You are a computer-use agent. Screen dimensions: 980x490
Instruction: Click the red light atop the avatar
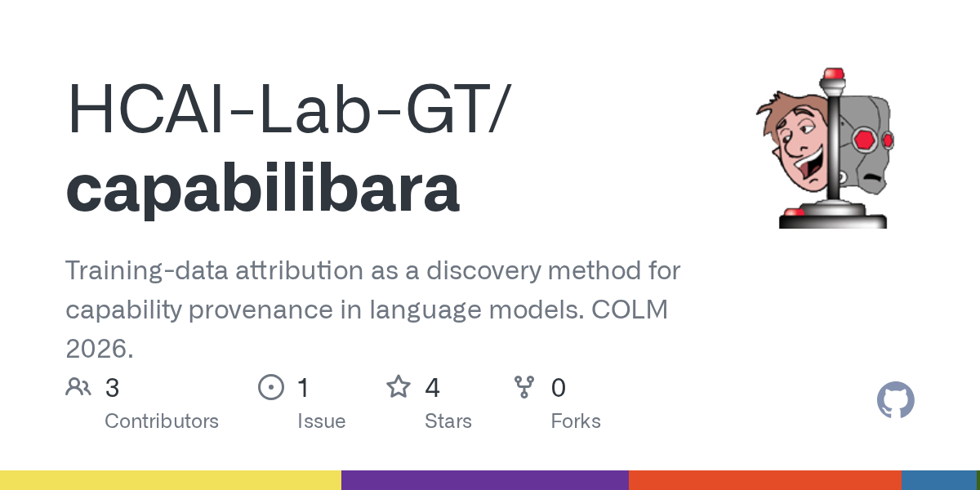click(x=832, y=76)
